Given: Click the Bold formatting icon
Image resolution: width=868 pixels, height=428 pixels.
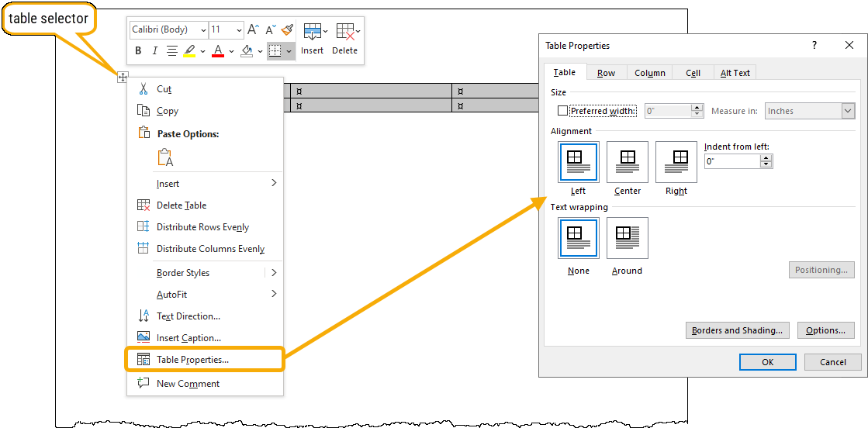Looking at the screenshot, I should [138, 51].
